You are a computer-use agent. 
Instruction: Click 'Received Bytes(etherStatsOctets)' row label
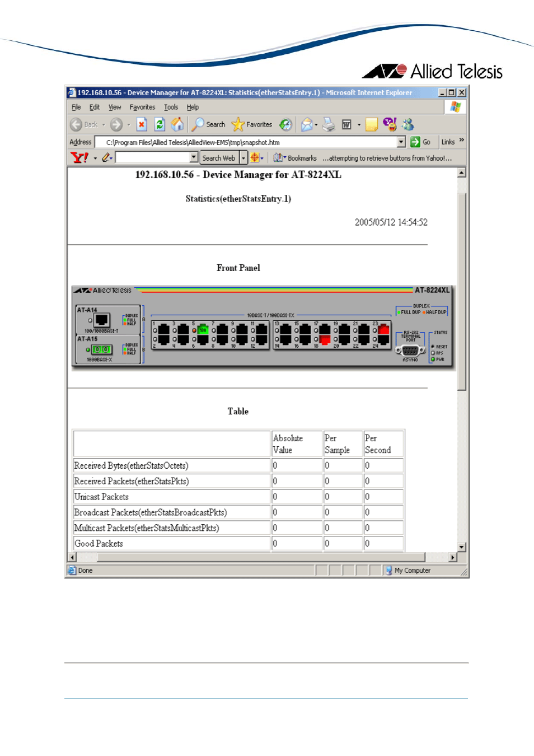(x=131, y=465)
